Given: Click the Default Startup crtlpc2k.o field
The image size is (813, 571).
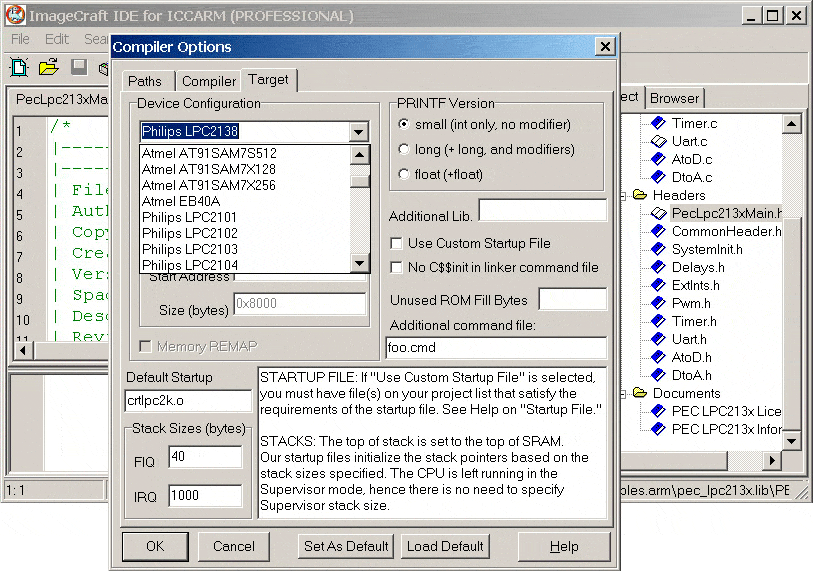Looking at the screenshot, I should tap(188, 400).
